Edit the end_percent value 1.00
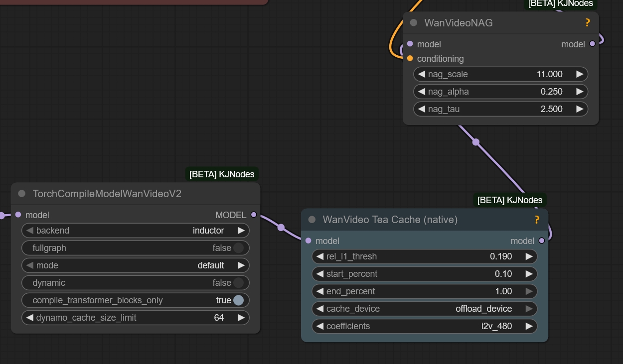This screenshot has width=623, height=364. click(x=503, y=291)
